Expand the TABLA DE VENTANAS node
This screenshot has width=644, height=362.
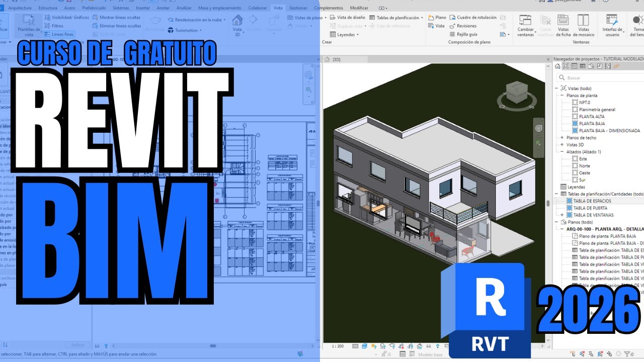pyautogui.click(x=562, y=215)
